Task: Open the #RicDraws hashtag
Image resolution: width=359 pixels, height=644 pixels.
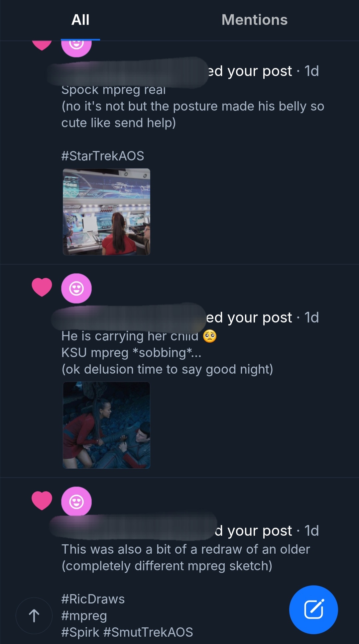Action: click(93, 599)
